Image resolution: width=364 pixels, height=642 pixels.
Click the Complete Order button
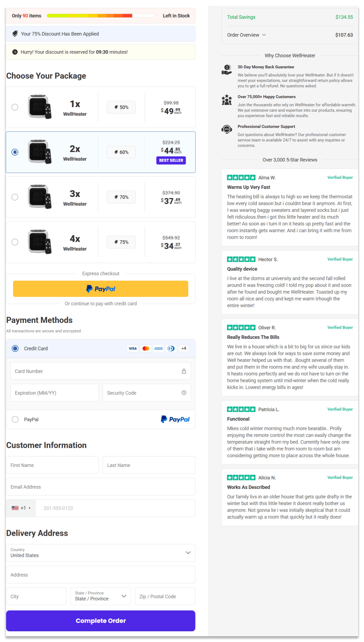pos(101,620)
